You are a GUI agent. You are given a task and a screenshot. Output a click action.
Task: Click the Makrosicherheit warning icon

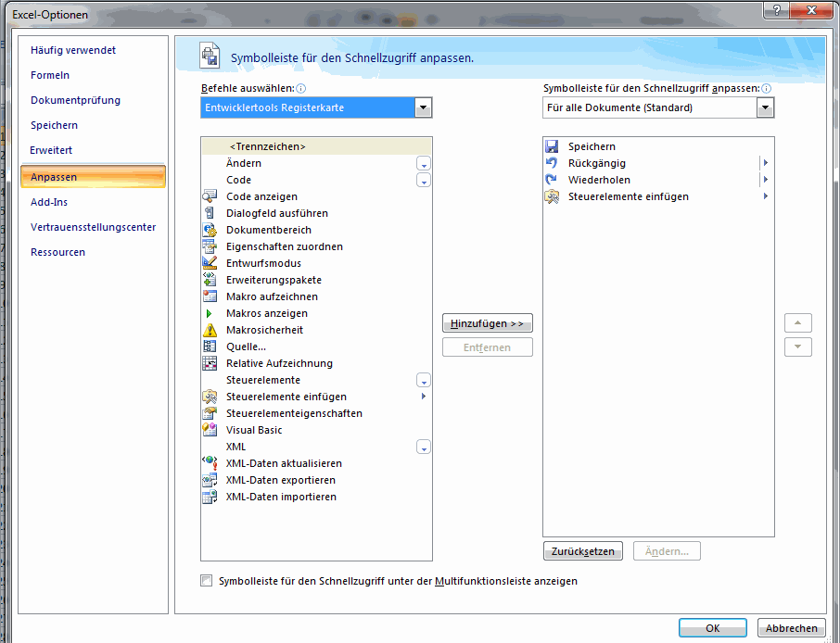[210, 330]
